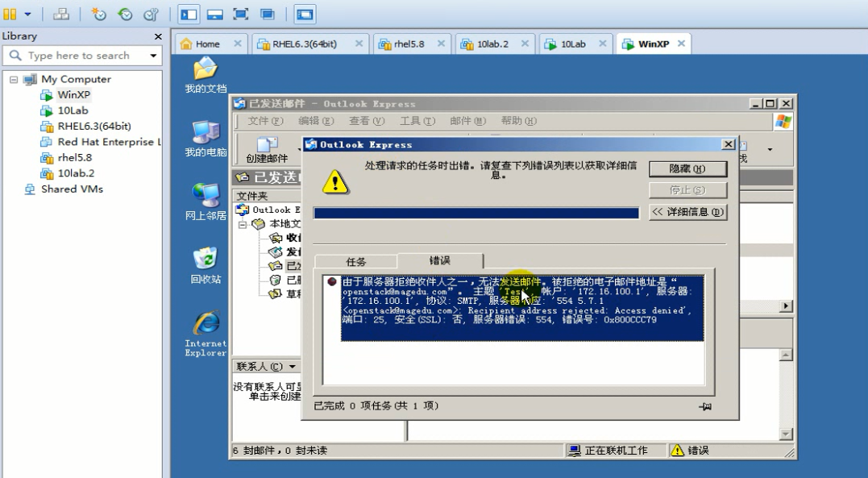This screenshot has width=868, height=478.
Task: Click the 创建邮件 toolbar button
Action: 267,150
